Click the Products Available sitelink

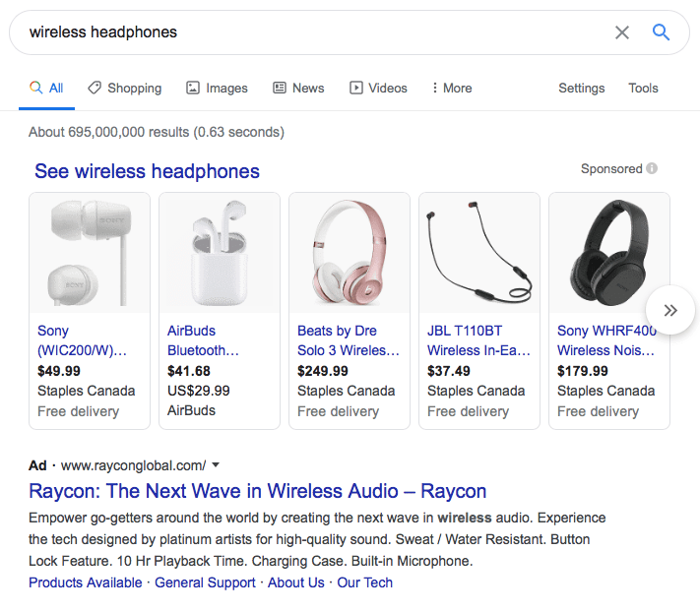point(85,582)
